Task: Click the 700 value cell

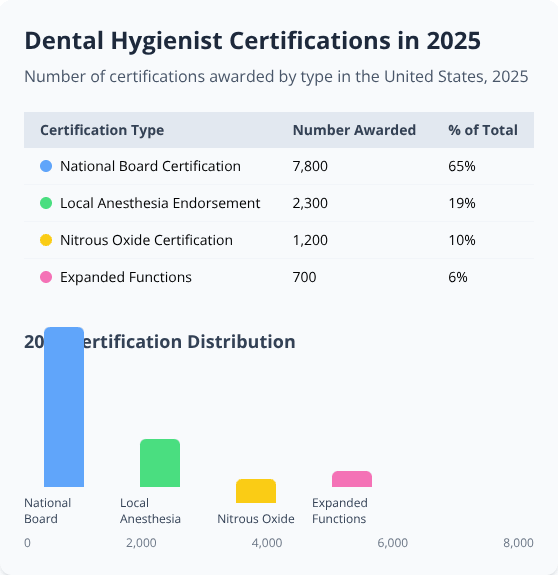Action: pyautogui.click(x=304, y=277)
